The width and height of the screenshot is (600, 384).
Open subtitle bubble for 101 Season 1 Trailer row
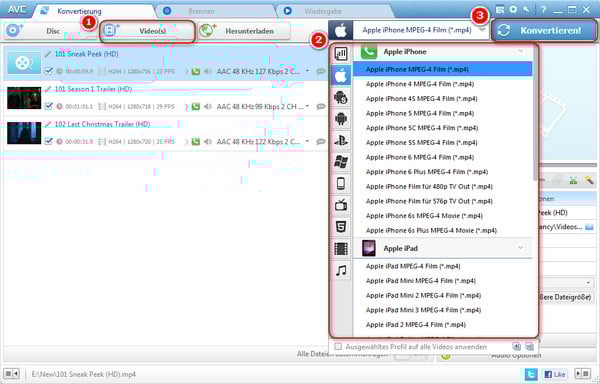pyautogui.click(x=321, y=107)
